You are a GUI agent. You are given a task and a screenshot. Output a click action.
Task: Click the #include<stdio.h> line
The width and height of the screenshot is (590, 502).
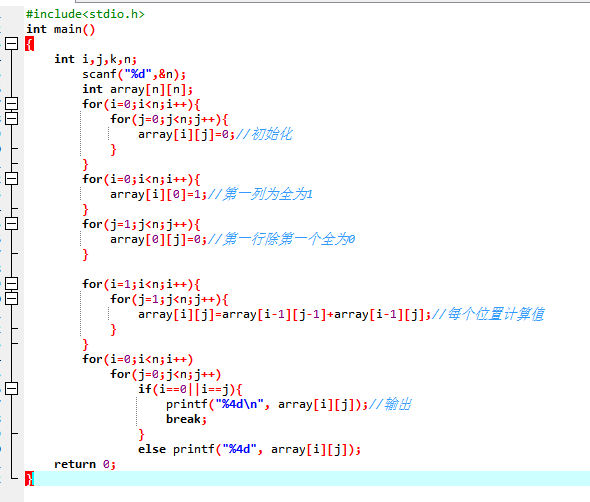click(85, 14)
